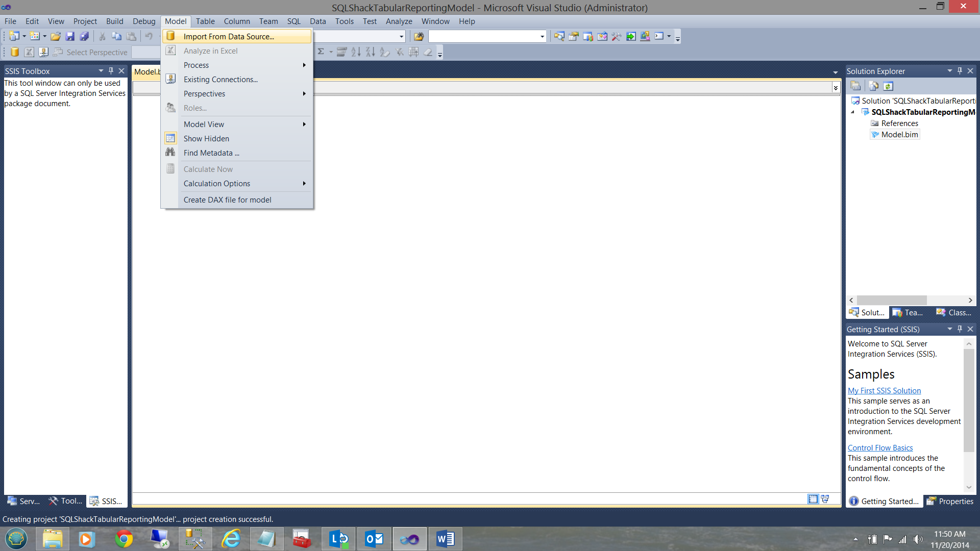Switch to diagram view at bottom right
Screen dimensions: 980x551
825,499
